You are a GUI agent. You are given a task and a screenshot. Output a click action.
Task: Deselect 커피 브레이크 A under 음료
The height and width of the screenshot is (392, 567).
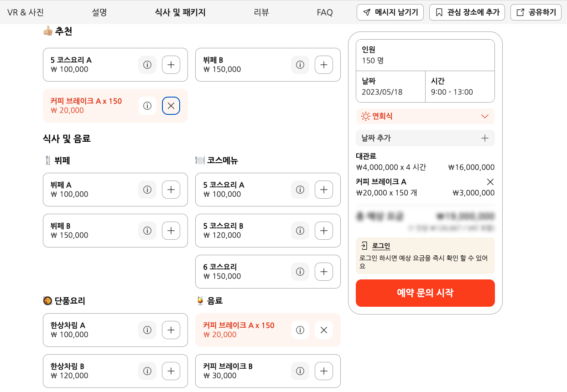[x=324, y=330]
